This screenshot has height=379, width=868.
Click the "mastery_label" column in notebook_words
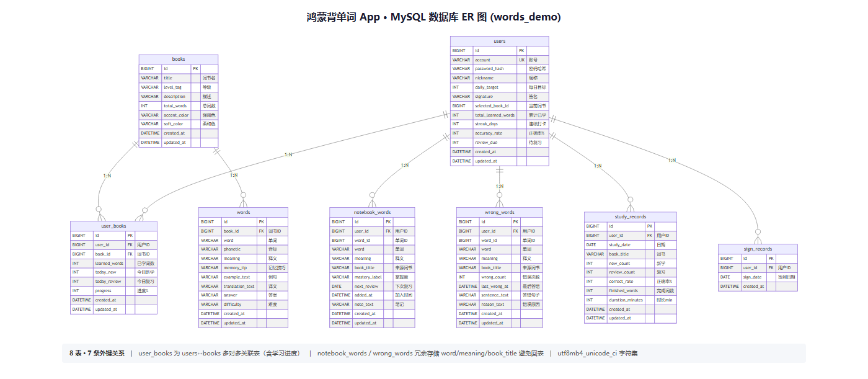[x=372, y=277]
